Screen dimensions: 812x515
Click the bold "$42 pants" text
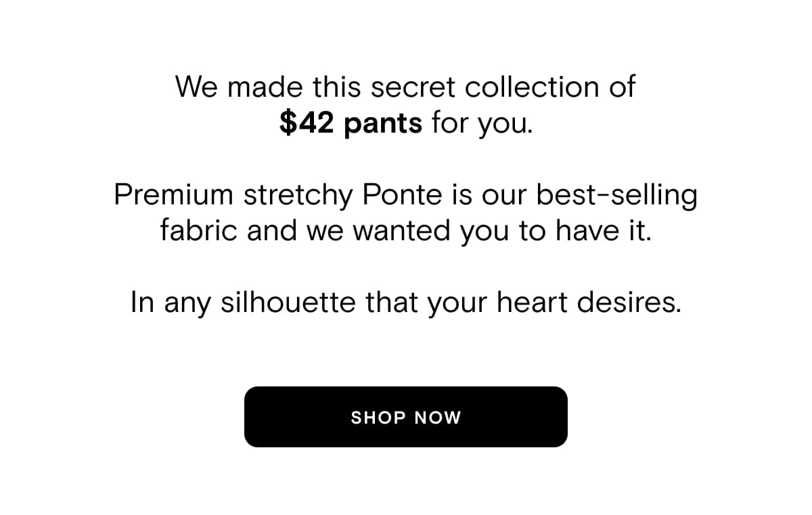tap(351, 125)
